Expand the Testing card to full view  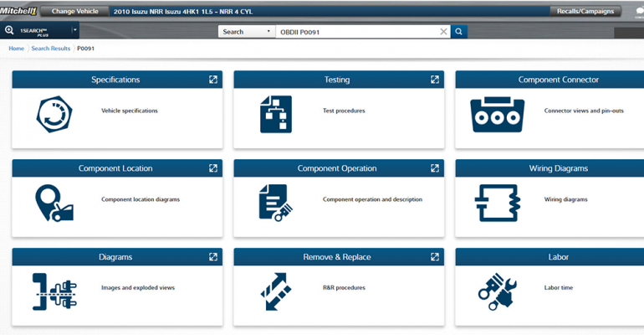pos(435,80)
